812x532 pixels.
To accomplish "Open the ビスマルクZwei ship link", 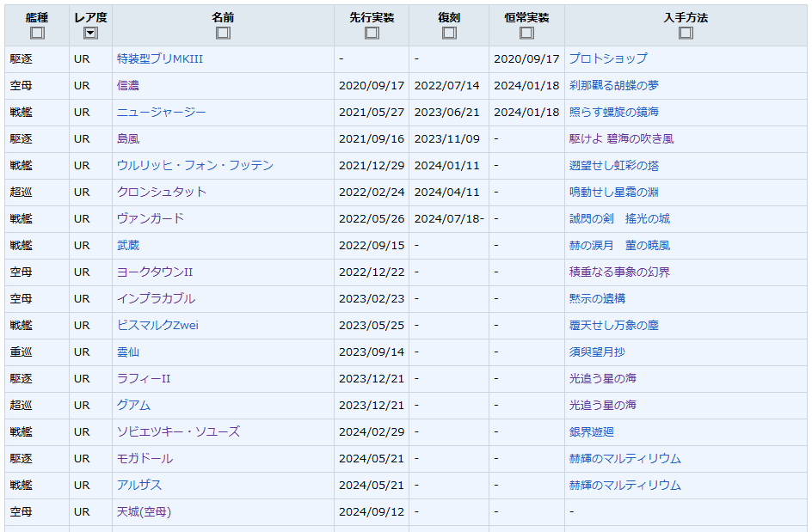I will click(x=157, y=326).
